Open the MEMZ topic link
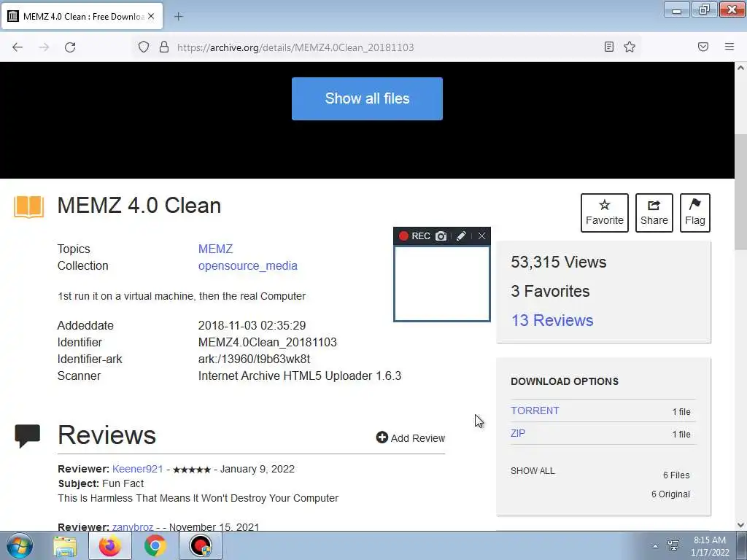Screen dimensions: 747x560 tap(215, 249)
